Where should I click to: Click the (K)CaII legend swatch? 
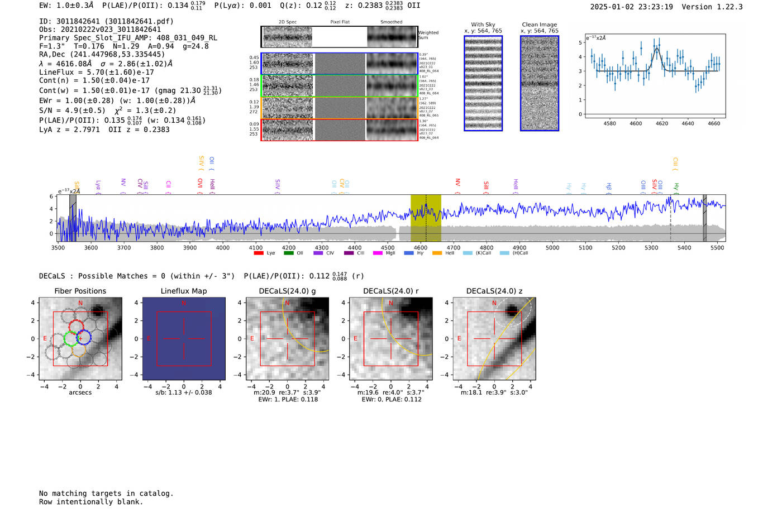point(468,253)
